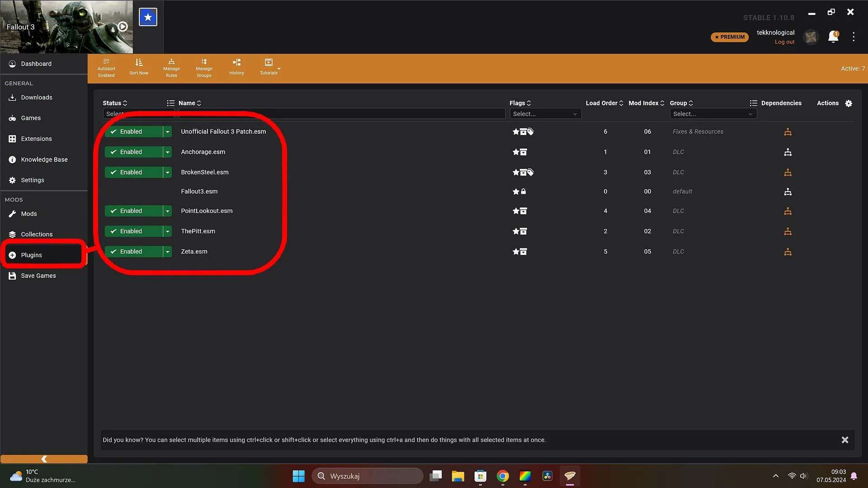Sort by Mod Index column header
The height and width of the screenshot is (488, 868).
coord(646,103)
